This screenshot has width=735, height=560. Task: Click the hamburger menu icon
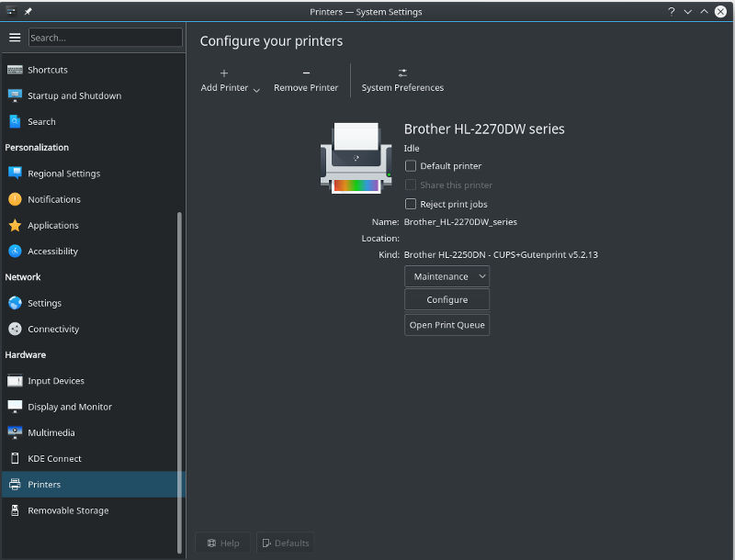click(15, 38)
